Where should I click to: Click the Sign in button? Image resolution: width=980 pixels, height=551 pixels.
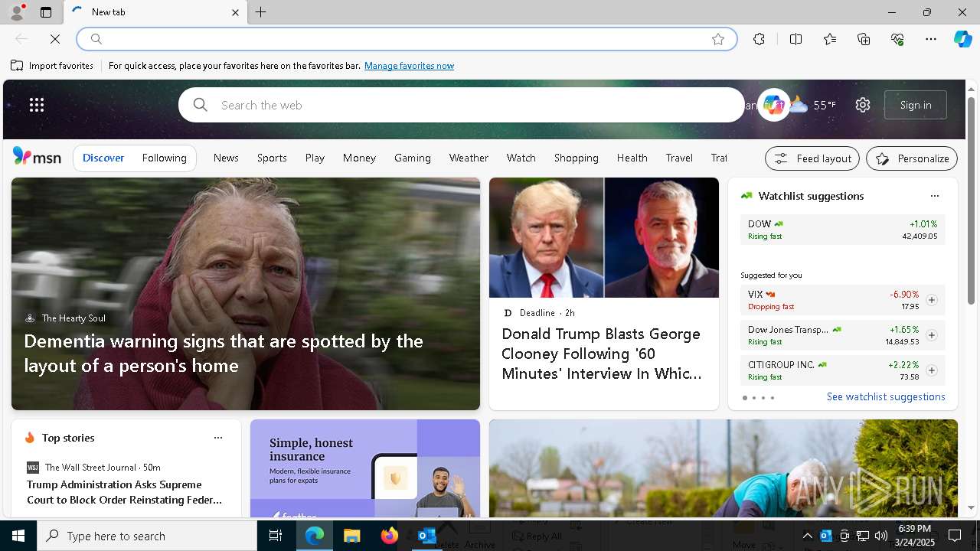[x=916, y=105]
